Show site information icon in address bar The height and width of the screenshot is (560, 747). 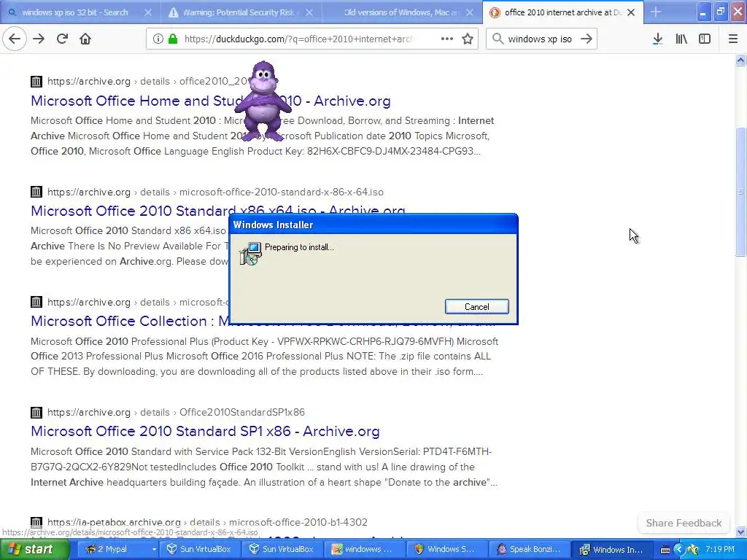pyautogui.click(x=158, y=39)
